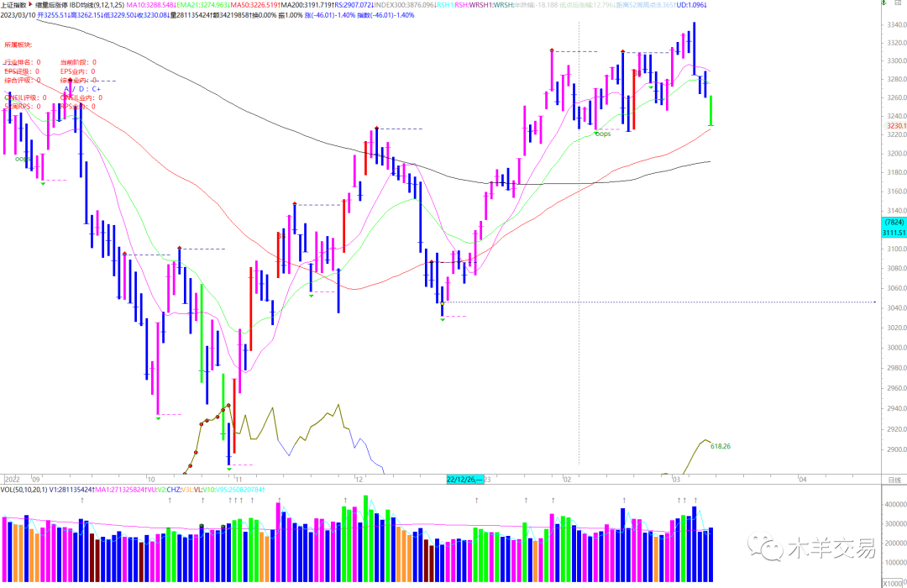Click the 09 month label on time axis
907x588 pixels.
[36, 479]
